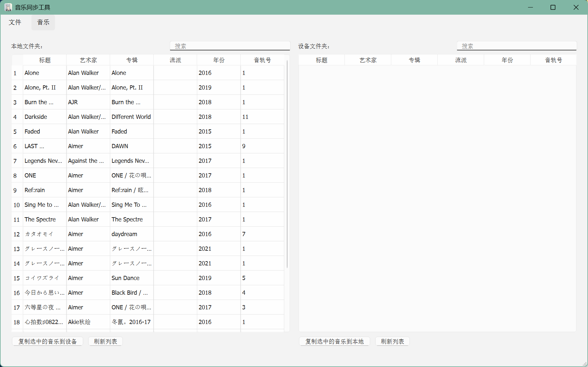Screen dimensions: 588x367
Task: Click the Against the ... artist cell
Action: pyautogui.click(x=88, y=161)
